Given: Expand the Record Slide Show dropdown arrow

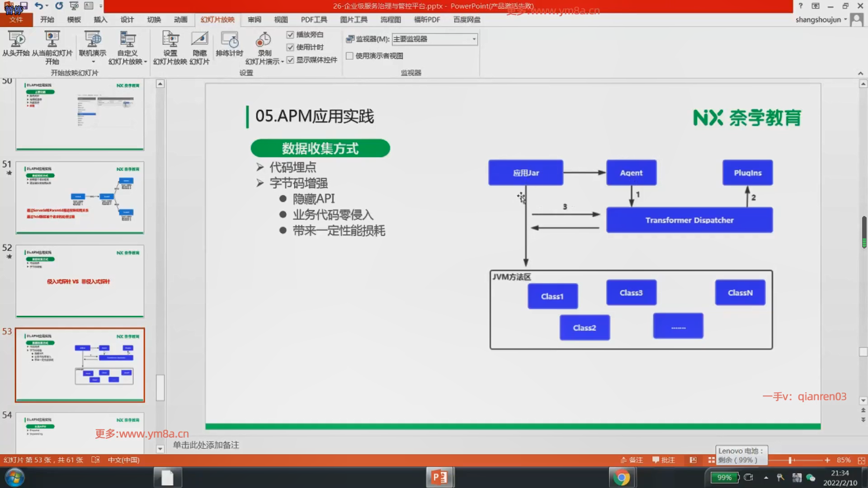Looking at the screenshot, I should pos(282,62).
